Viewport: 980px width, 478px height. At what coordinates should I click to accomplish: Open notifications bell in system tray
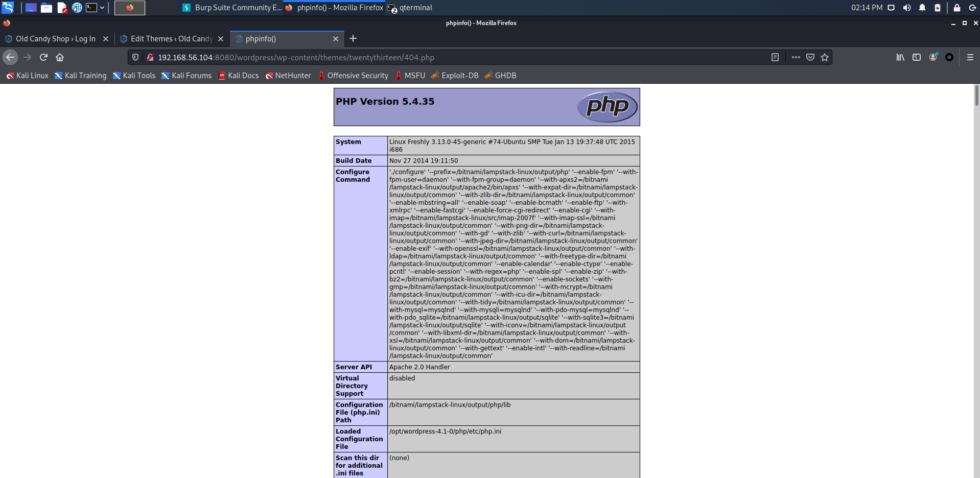click(922, 8)
